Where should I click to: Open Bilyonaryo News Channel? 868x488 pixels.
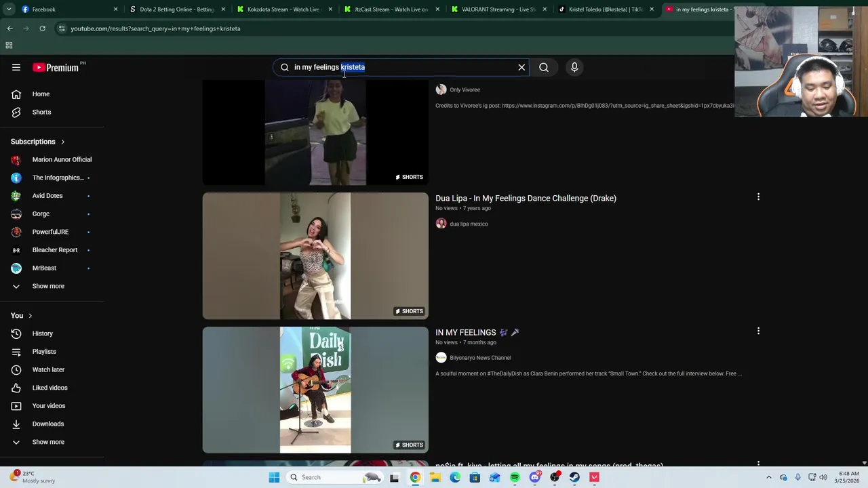[480, 358]
